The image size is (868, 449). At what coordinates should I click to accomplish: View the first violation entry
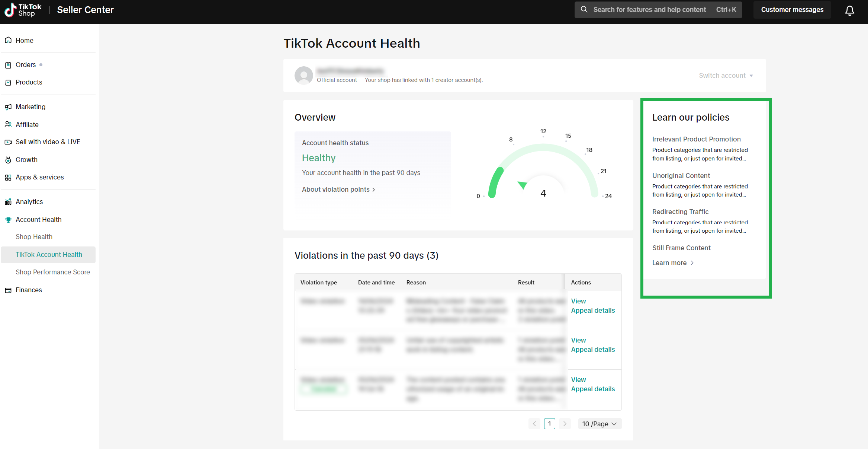[578, 301]
